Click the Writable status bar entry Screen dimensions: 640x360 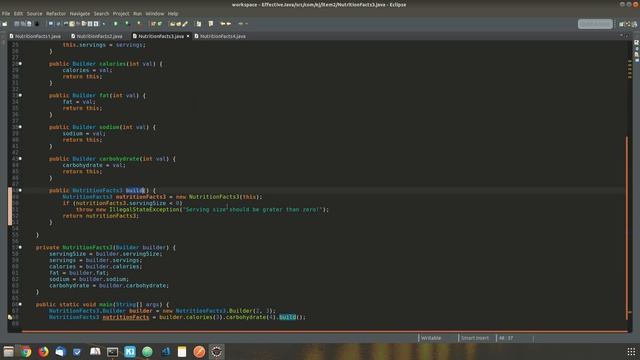(x=431, y=338)
